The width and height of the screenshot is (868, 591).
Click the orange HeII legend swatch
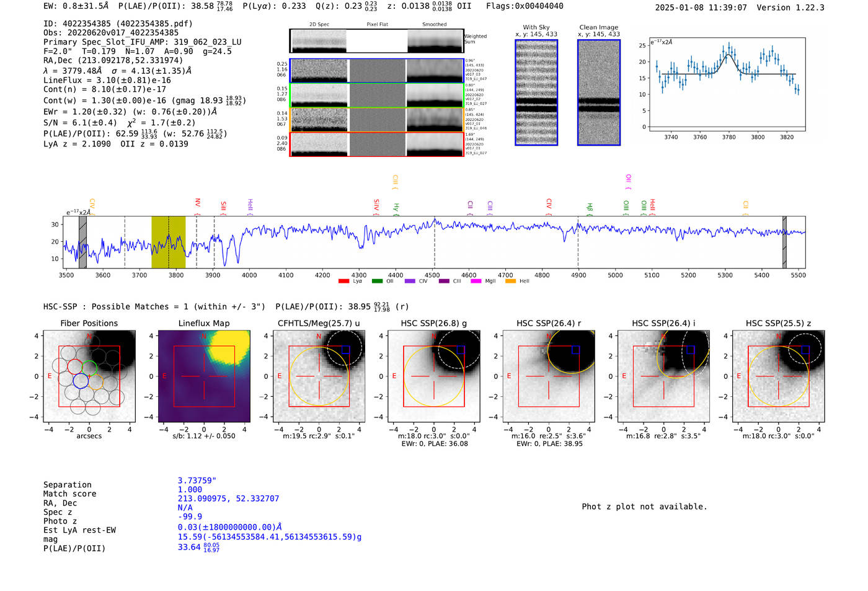click(x=511, y=282)
